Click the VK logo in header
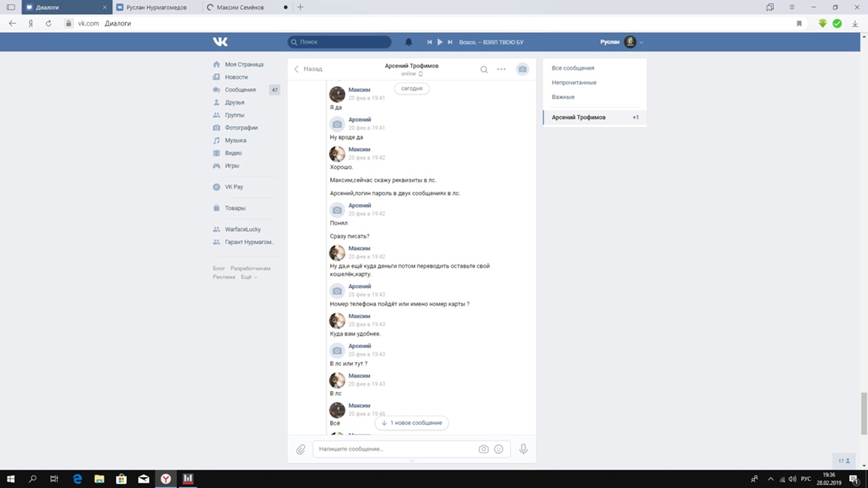Viewport: 868px width, 488px height. tap(220, 42)
